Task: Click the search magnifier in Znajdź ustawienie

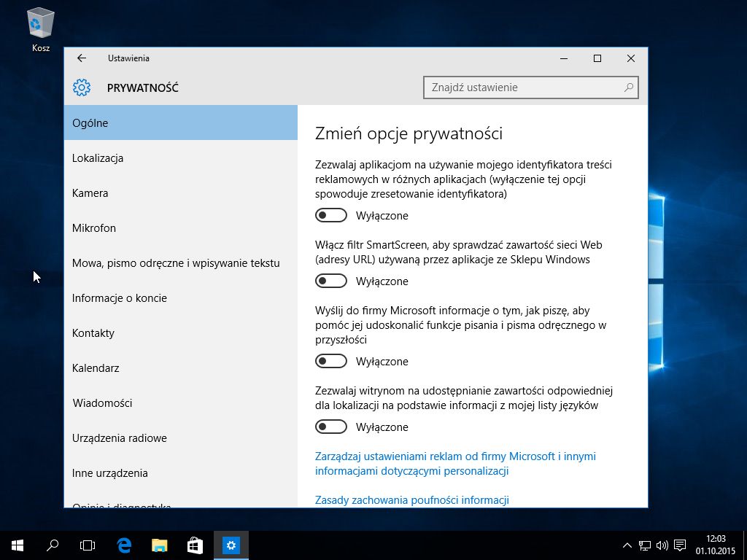Action: tap(628, 87)
